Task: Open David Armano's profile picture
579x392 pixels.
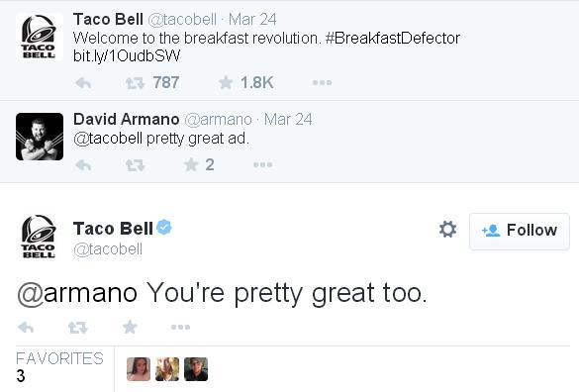Action: point(40,137)
